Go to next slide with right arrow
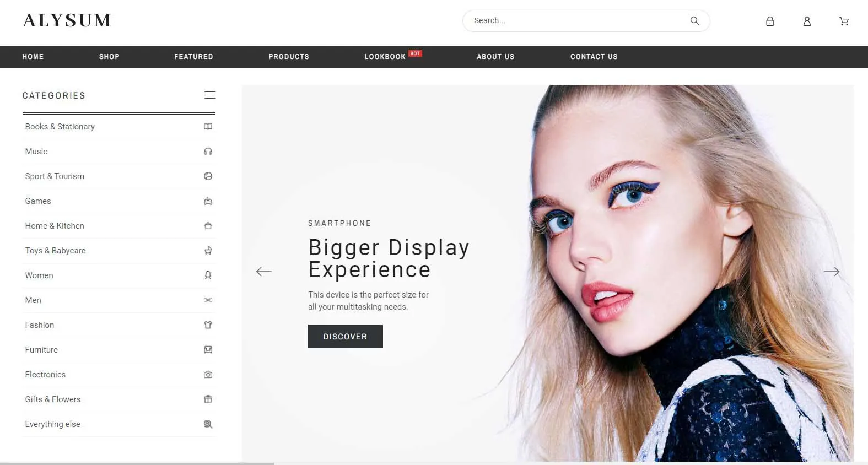The height and width of the screenshot is (465, 868). (x=832, y=272)
